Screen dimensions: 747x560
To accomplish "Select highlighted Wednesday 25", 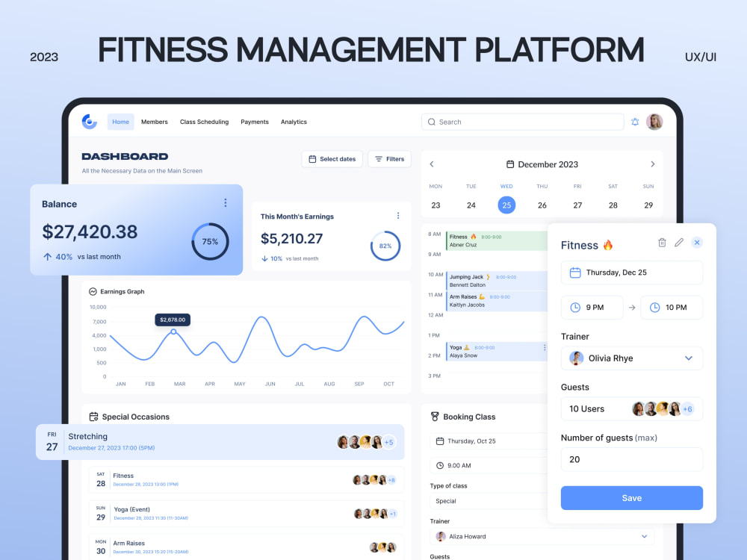I will (506, 205).
